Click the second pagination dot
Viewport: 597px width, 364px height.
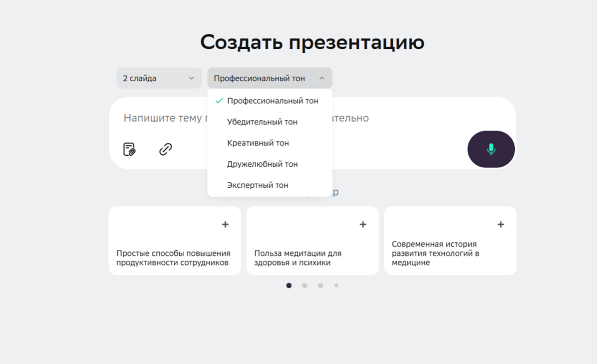(305, 285)
